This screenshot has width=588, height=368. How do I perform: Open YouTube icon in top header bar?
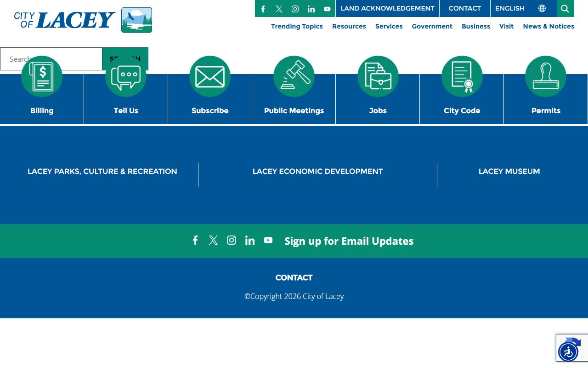(x=327, y=9)
